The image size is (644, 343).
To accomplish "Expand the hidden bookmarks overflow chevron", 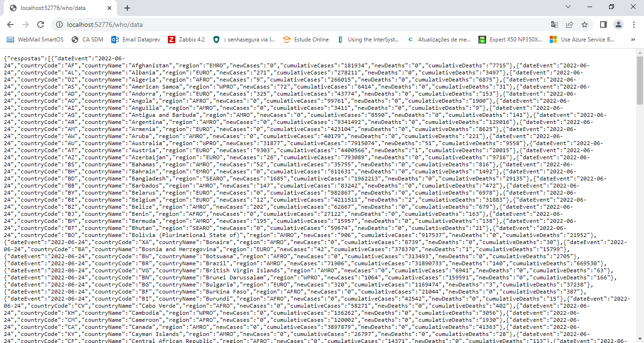I will pyautogui.click(x=633, y=40).
